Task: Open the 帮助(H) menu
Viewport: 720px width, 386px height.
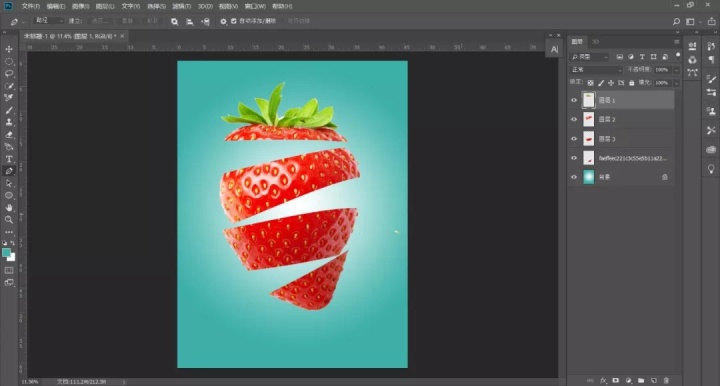Action: [282, 6]
